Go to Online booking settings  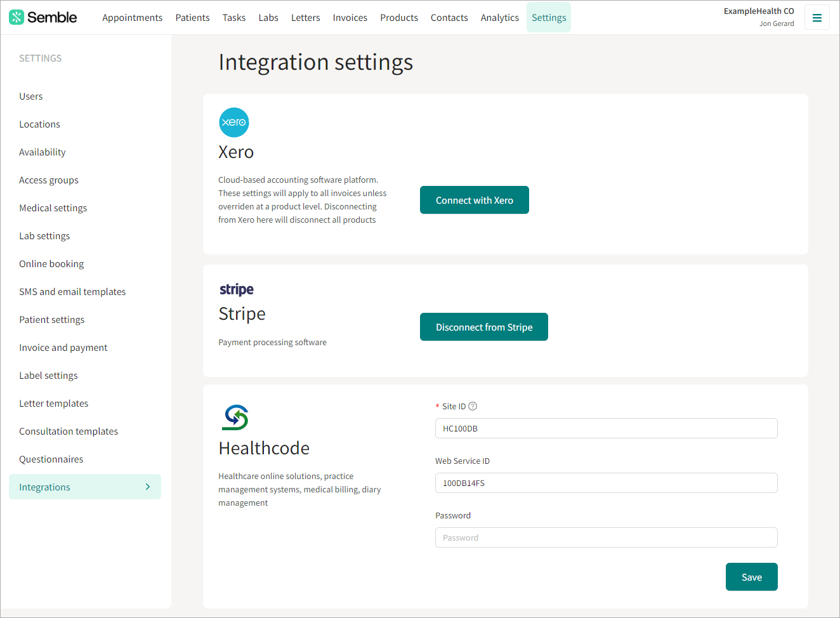[51, 263]
